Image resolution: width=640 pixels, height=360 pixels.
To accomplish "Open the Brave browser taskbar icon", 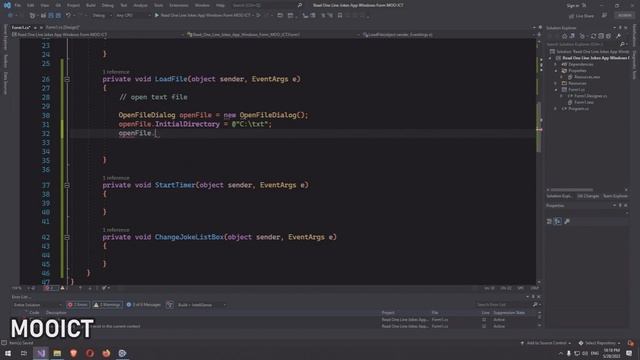I will [73, 353].
